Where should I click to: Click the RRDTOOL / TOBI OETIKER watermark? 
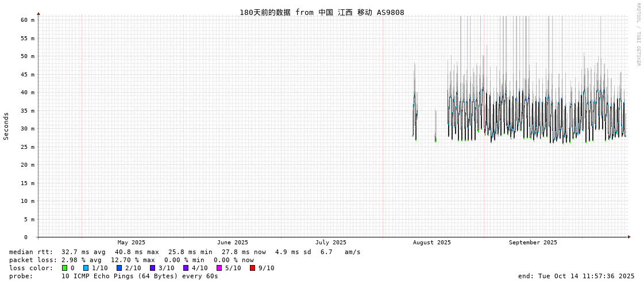[638, 34]
